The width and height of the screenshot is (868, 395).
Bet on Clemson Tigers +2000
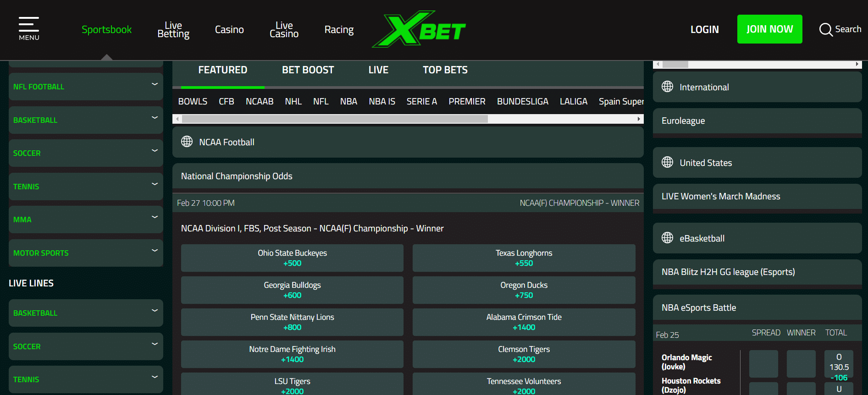tap(524, 354)
